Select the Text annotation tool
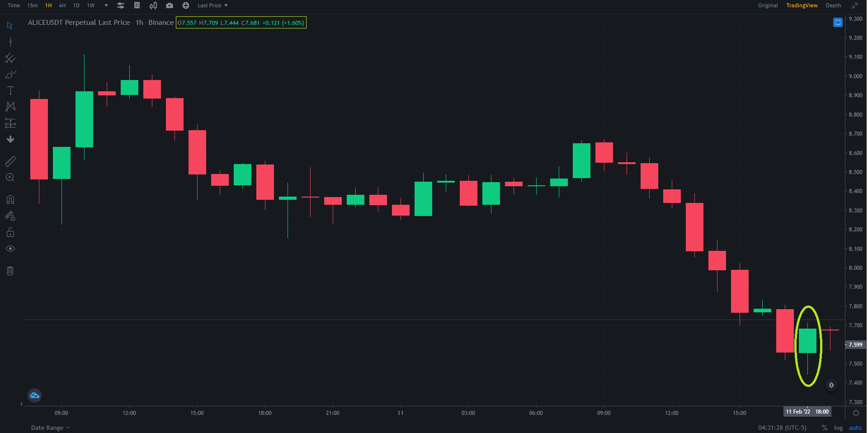This screenshot has width=868, height=433. pyautogui.click(x=10, y=90)
